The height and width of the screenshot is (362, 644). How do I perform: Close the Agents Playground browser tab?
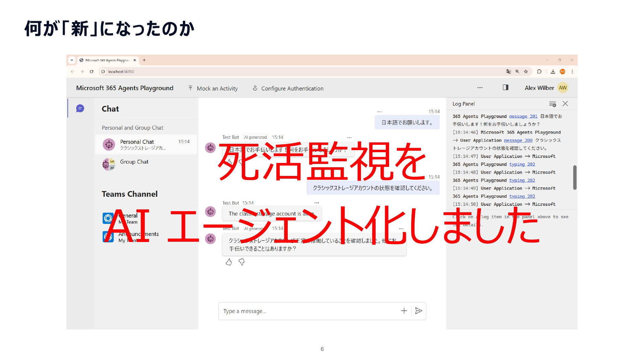pos(135,60)
